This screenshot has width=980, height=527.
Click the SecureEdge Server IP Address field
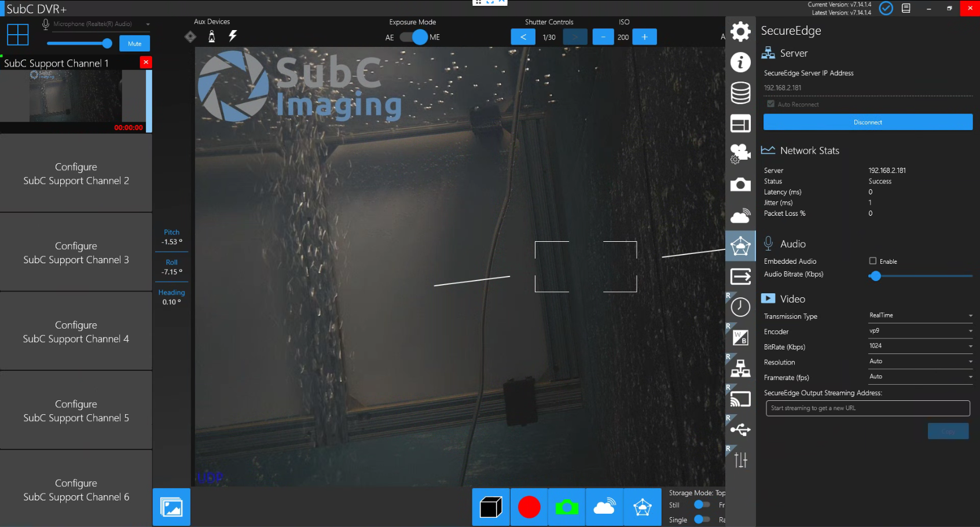pyautogui.click(x=868, y=88)
